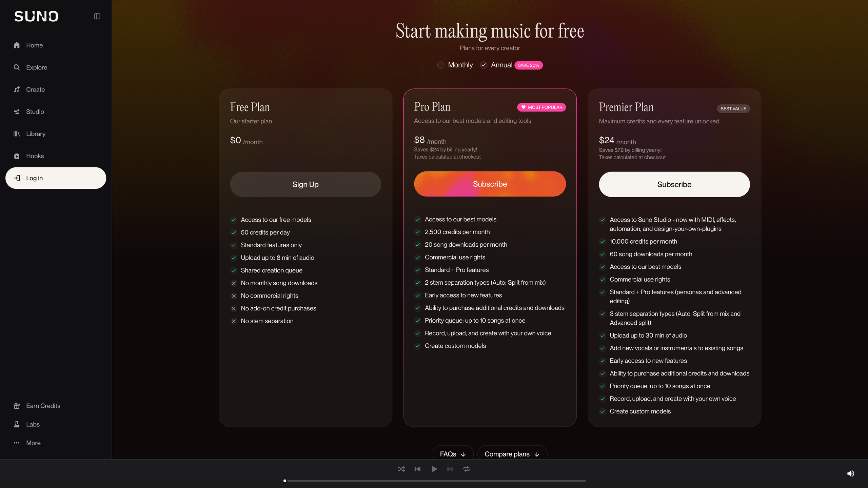Open the Hooks menu item
868x488 pixels.
point(56,156)
